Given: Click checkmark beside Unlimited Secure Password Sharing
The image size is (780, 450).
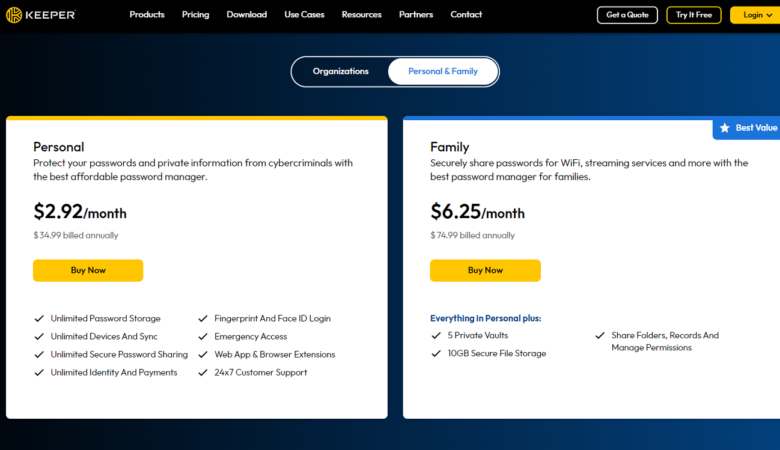Looking at the screenshot, I should tap(39, 355).
